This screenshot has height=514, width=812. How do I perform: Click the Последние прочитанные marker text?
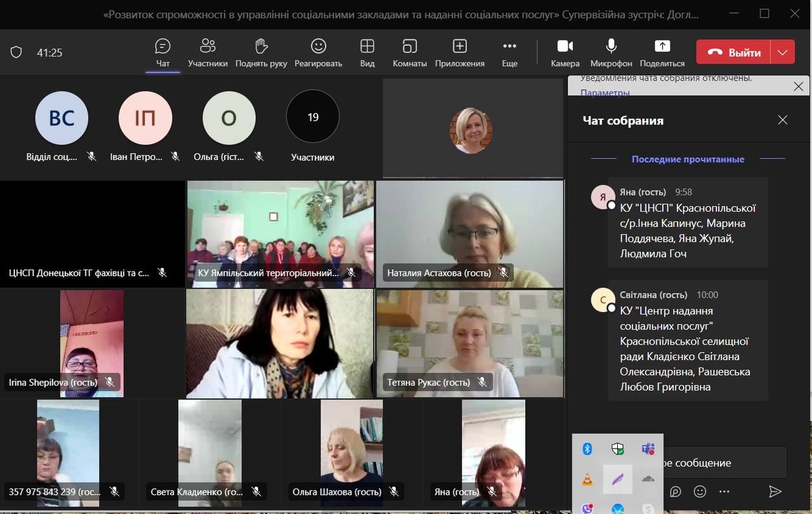[688, 159]
